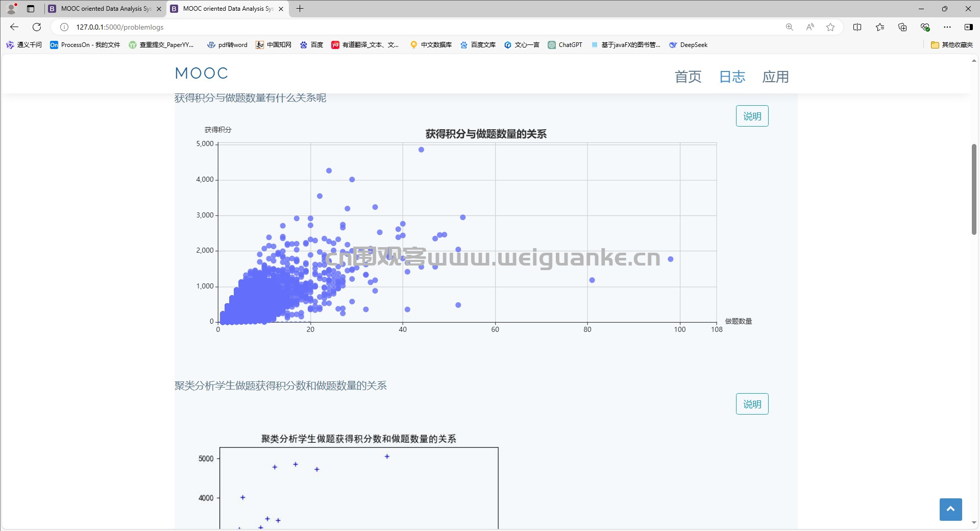Click the zoom magnifier icon in the address bar
The width and height of the screenshot is (980, 531).
[x=790, y=27]
